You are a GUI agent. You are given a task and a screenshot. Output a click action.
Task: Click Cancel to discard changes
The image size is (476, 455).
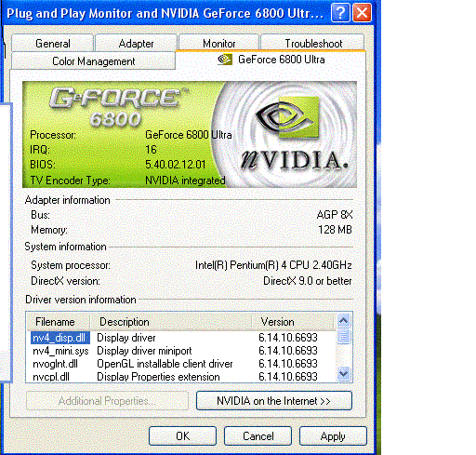point(258,436)
